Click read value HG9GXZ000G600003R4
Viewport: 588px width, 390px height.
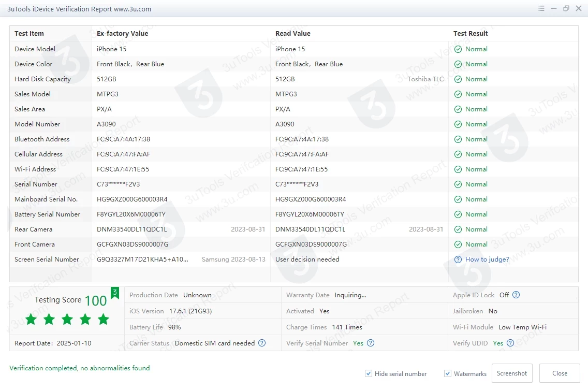tap(311, 199)
